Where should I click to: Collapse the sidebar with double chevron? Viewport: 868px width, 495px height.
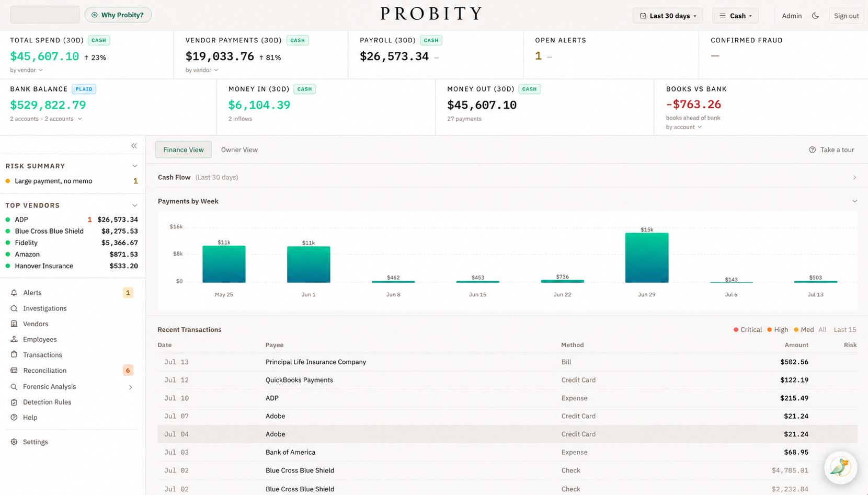coord(134,146)
